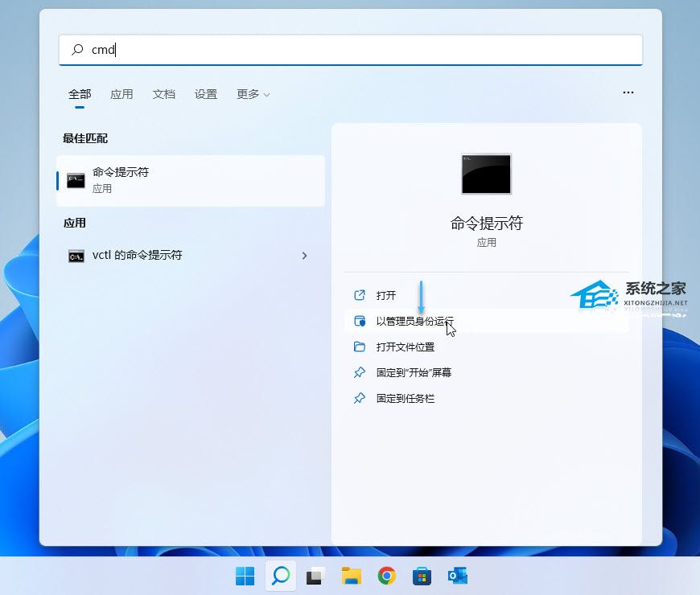This screenshot has width=700, height=595.
Task: Click 打开文件位置 action
Action: 405,347
